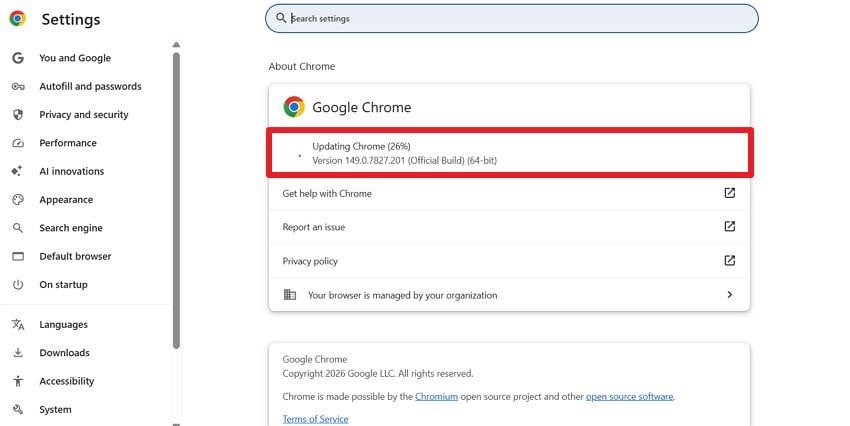Click the magnifier icon in search settings box
Image resolution: width=850 pixels, height=426 pixels.
[x=281, y=18]
